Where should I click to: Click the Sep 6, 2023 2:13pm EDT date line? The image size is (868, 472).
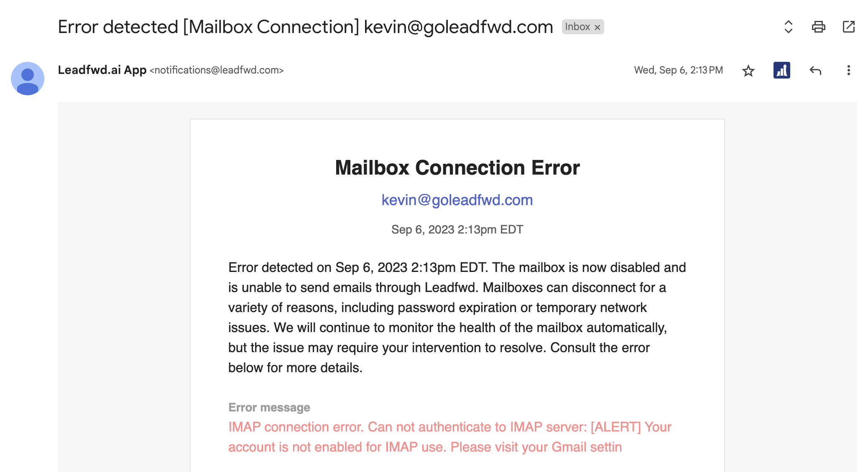pos(457,229)
